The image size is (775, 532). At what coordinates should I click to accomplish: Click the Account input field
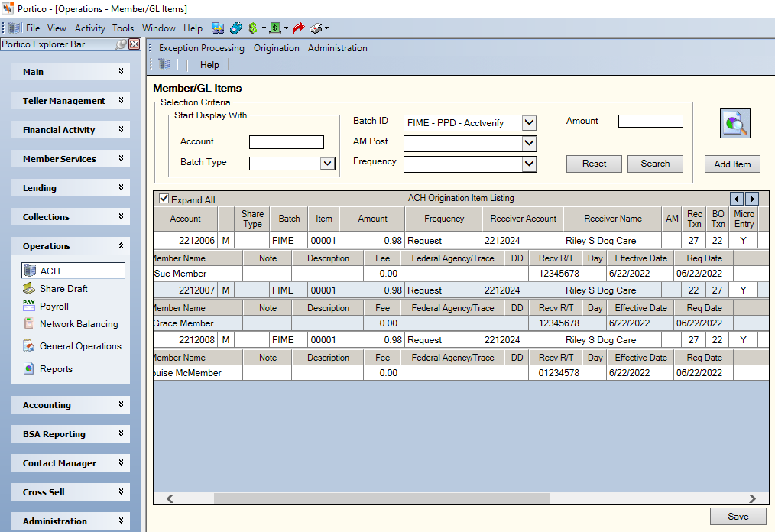click(287, 142)
